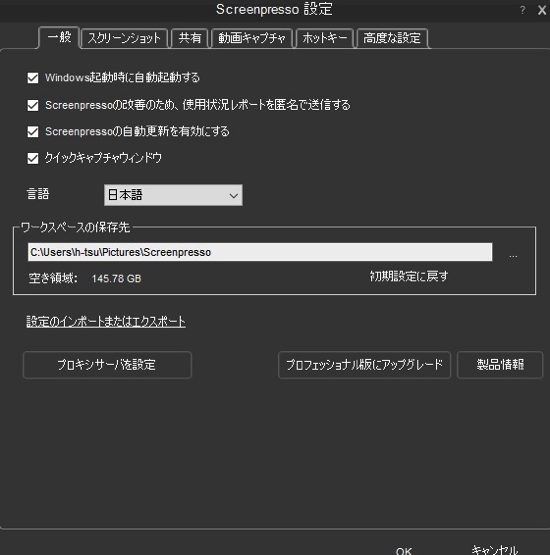The height and width of the screenshot is (555, 550).
Task: Browse for workspace folder with ellipsis button
Action: point(513,257)
